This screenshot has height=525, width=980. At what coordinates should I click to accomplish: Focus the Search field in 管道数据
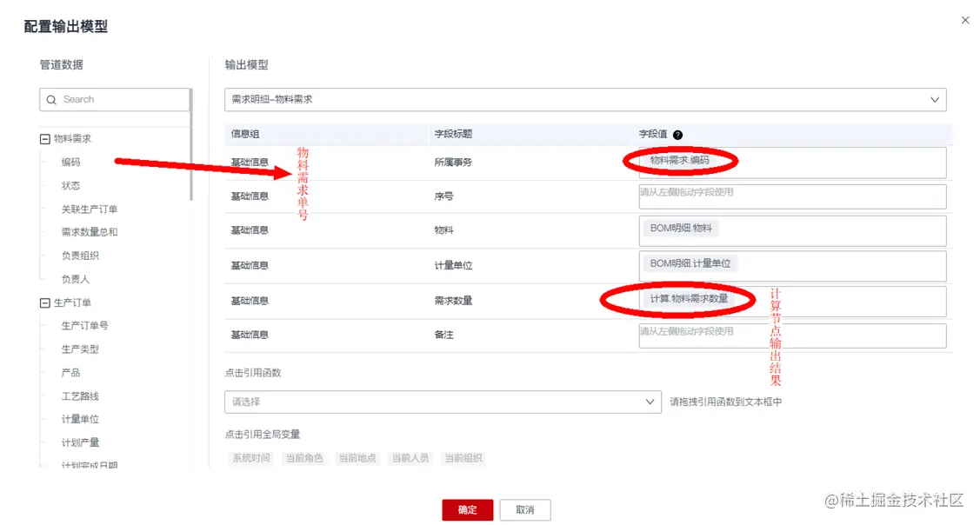tap(115, 99)
